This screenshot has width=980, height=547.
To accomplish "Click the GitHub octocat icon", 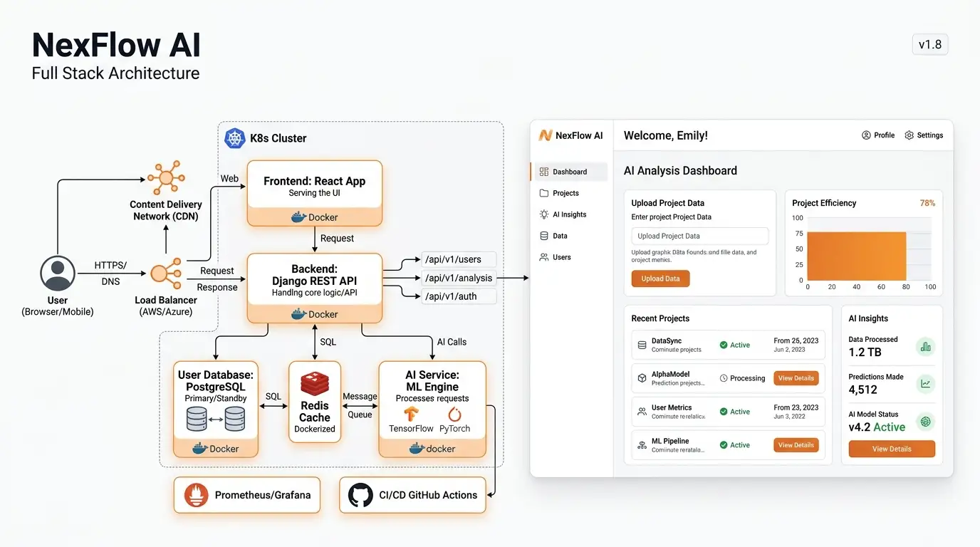I will coord(361,495).
